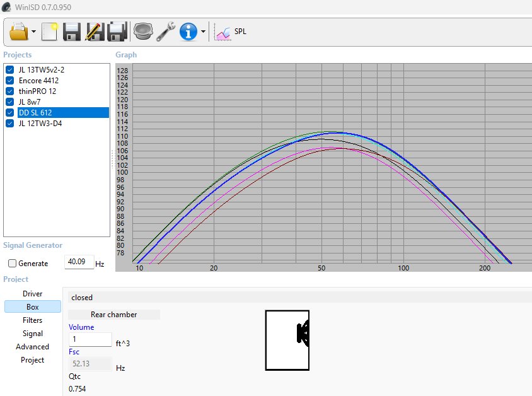The width and height of the screenshot is (532, 396).
Task: Uncheck the DD SL 612 project checkbox
Action: point(10,113)
